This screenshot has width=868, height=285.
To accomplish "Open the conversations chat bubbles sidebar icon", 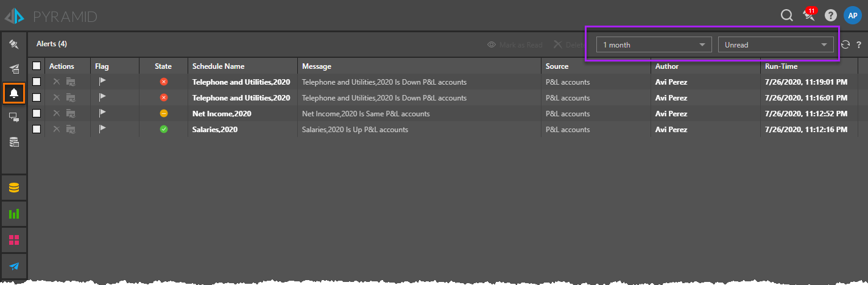I will pyautogui.click(x=14, y=118).
